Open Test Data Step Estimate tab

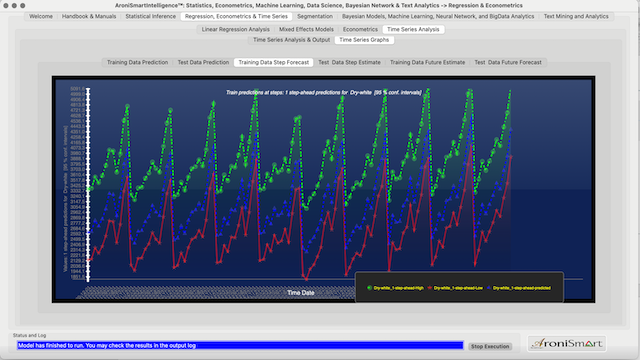click(349, 62)
